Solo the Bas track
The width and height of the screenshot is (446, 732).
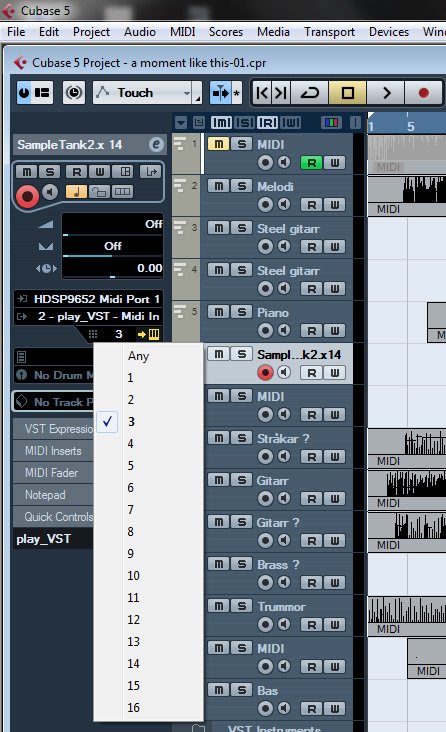[x=241, y=690]
